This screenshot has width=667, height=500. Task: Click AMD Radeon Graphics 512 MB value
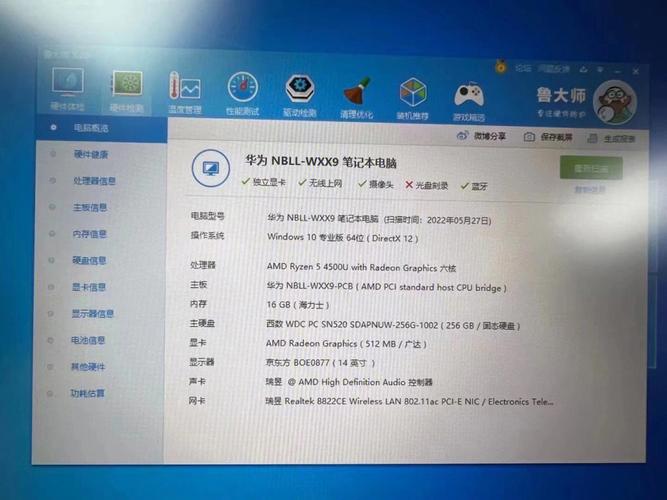coord(346,343)
